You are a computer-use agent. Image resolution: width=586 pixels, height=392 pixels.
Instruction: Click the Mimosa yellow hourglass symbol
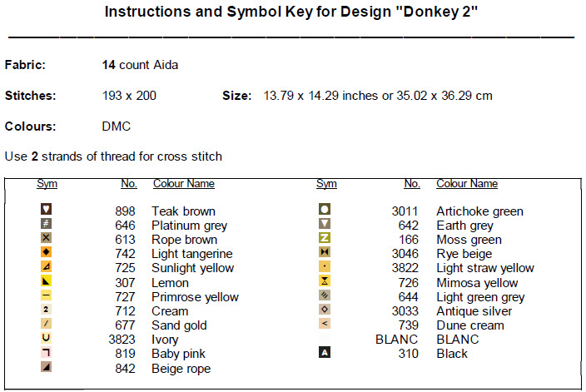[x=325, y=281]
